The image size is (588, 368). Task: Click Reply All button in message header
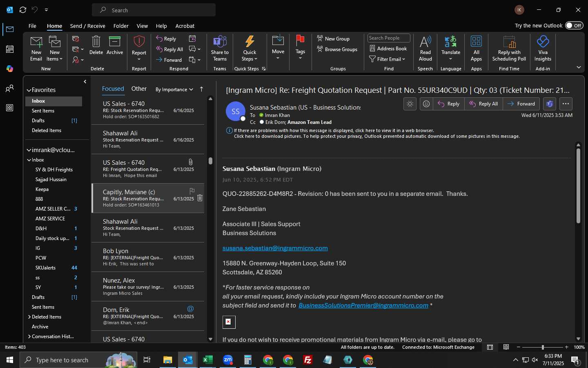tap(483, 104)
